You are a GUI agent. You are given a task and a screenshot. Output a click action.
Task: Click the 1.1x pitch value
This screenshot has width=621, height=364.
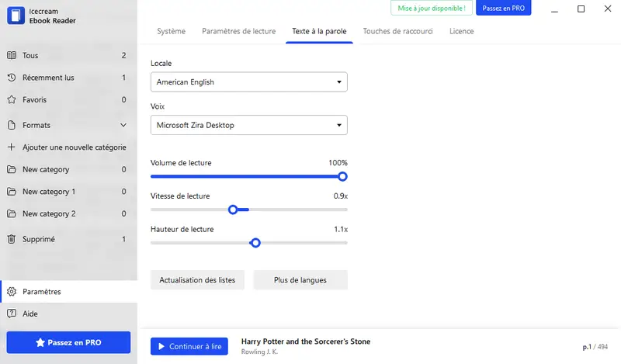click(x=341, y=229)
